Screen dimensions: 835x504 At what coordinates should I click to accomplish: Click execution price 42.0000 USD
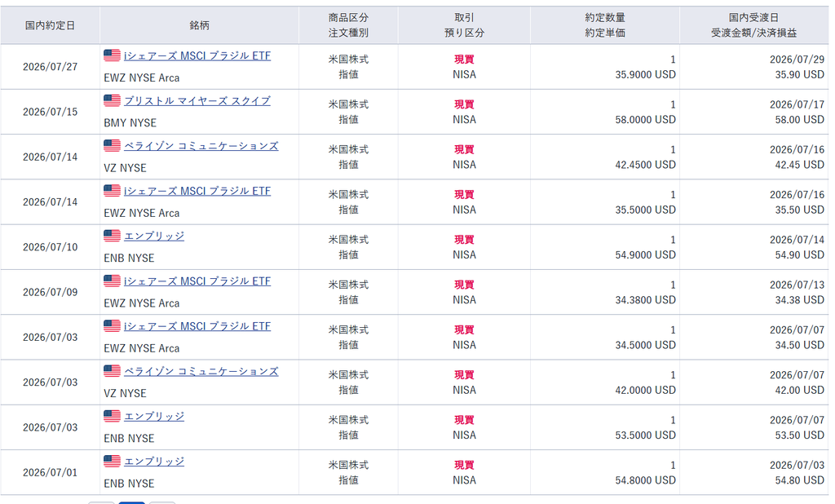646,390
